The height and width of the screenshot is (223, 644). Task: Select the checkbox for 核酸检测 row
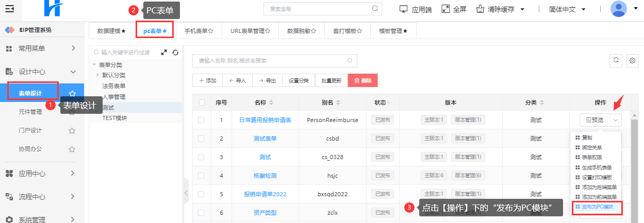(202, 176)
